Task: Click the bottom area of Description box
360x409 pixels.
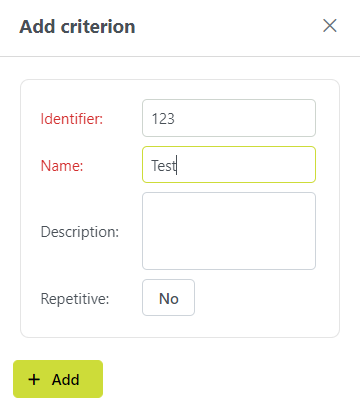Action: [x=229, y=260]
